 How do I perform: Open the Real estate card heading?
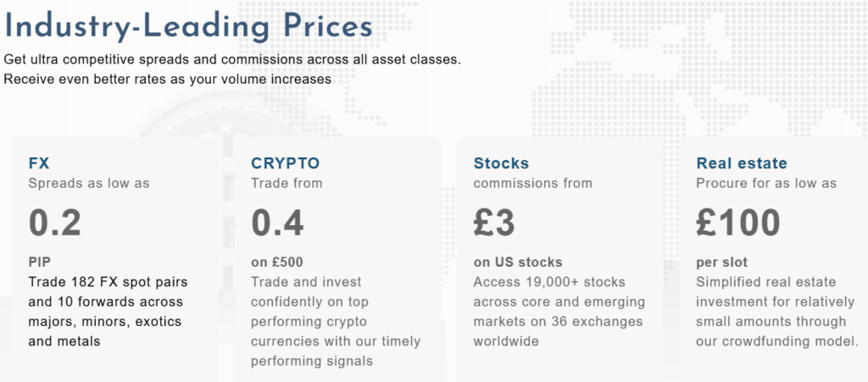click(x=741, y=163)
